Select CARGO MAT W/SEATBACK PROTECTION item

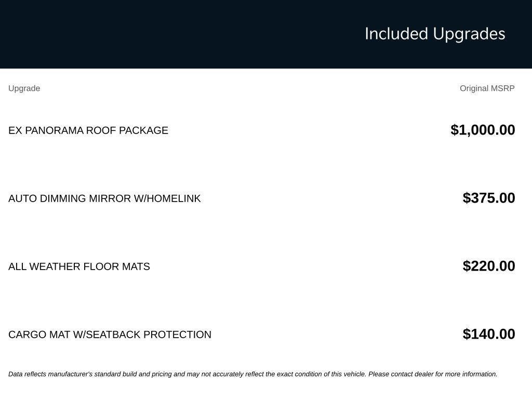point(110,335)
